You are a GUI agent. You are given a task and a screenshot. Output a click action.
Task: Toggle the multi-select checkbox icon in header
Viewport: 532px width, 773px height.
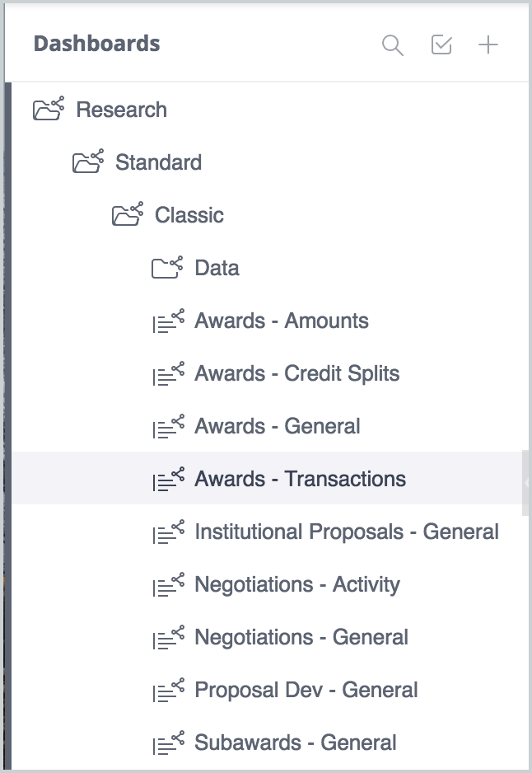pos(441,45)
